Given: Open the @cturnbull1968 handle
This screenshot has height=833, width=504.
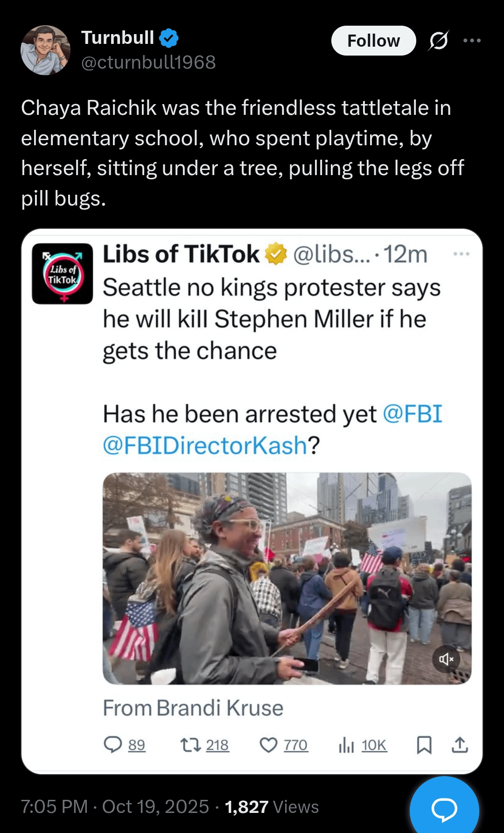Looking at the screenshot, I should (148, 62).
